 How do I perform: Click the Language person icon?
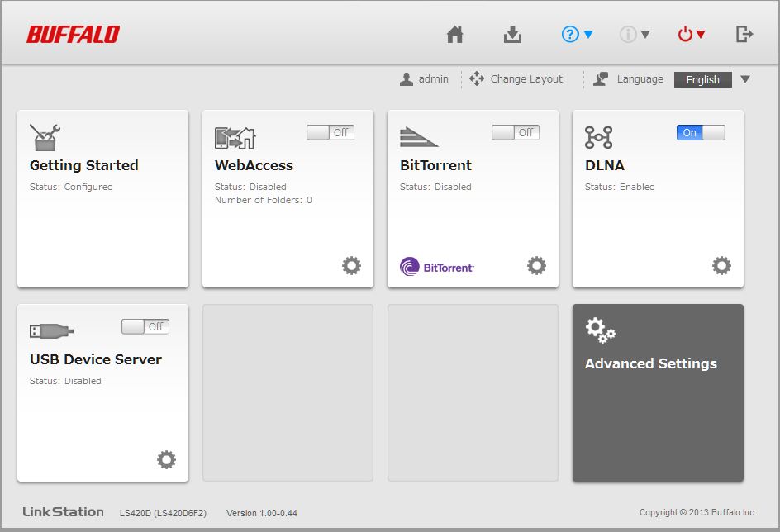click(x=601, y=79)
